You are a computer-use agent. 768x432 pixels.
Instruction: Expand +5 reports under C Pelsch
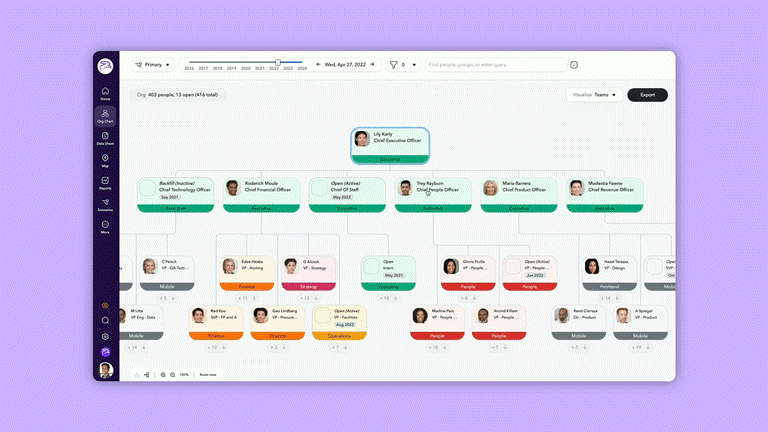tap(167, 298)
